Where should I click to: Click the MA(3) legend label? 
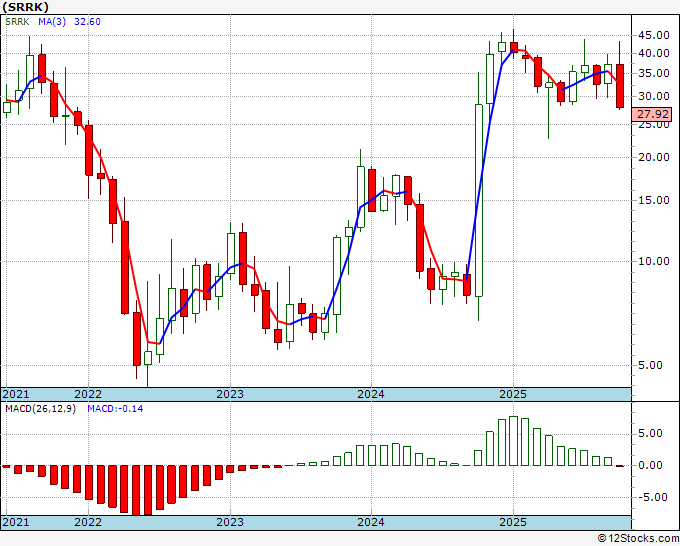tap(52, 22)
